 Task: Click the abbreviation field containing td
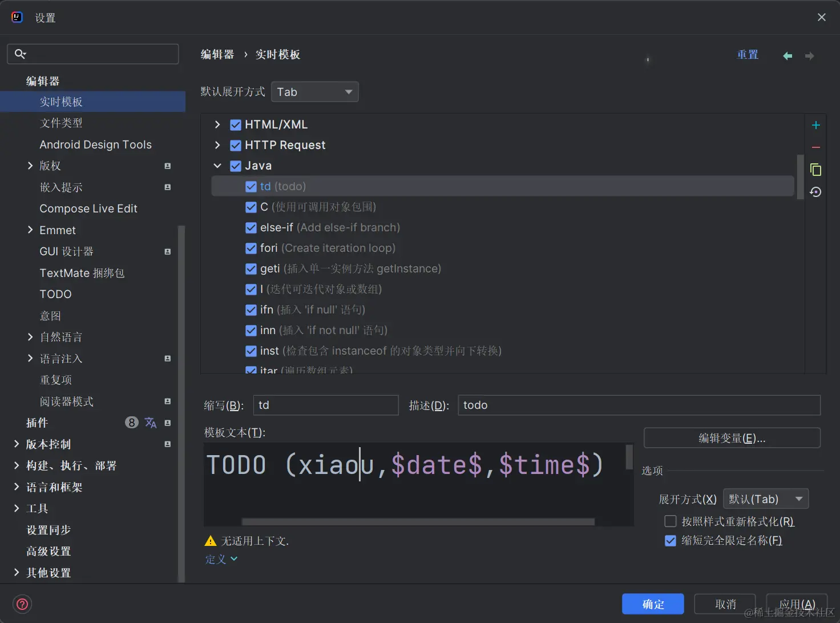(326, 405)
